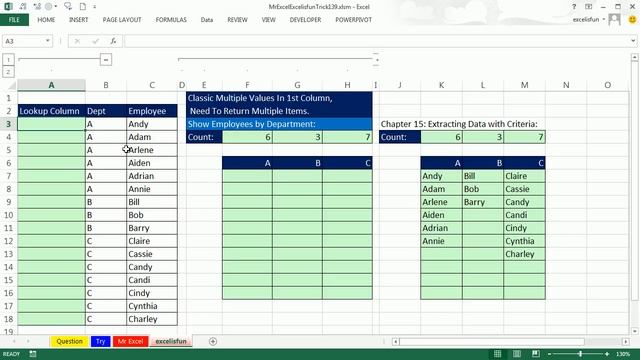Screen dimensions: 640x360
Task: Open the Customize Quick Access Toolbar arrow
Action: pos(95,7)
